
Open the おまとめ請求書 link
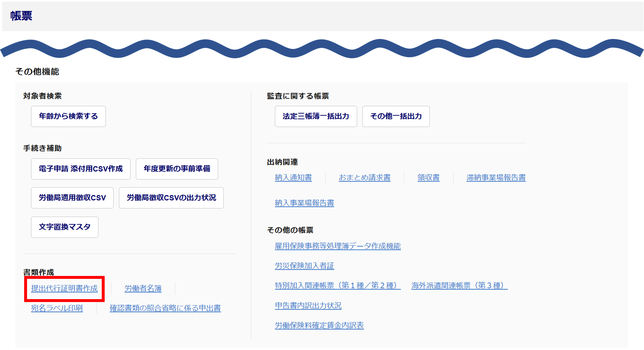tap(365, 177)
